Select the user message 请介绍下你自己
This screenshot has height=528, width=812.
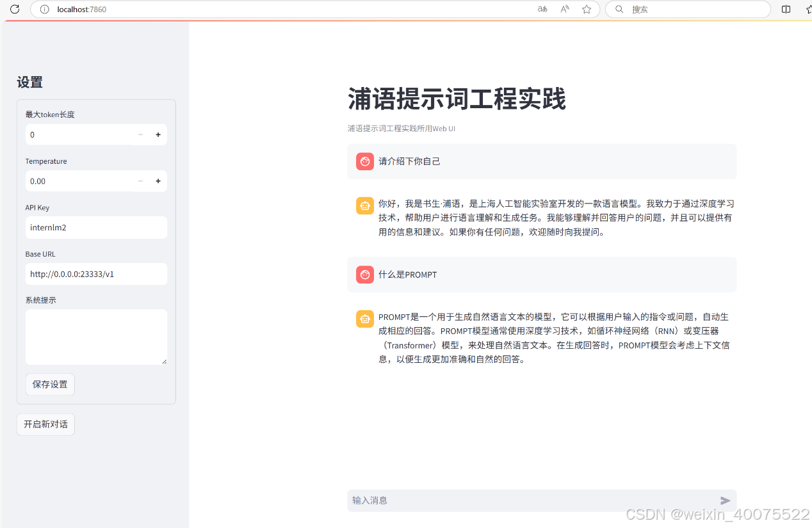409,161
